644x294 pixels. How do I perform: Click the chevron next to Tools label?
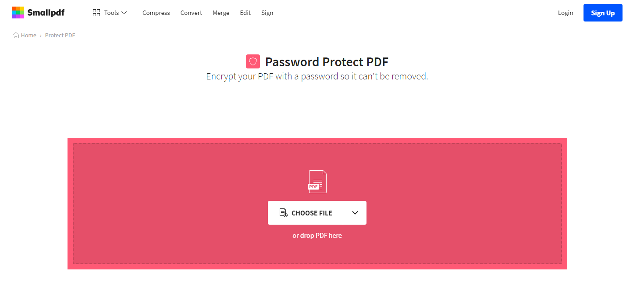pyautogui.click(x=124, y=13)
